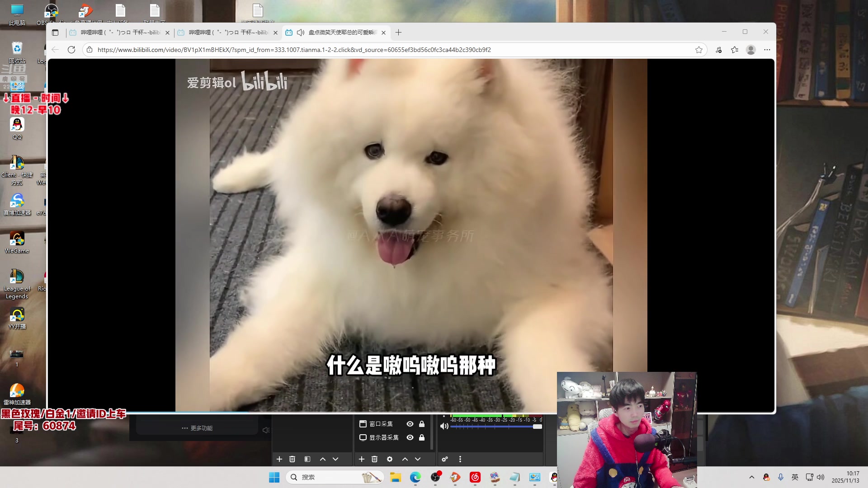Refresh the bilibili page

click(71, 50)
